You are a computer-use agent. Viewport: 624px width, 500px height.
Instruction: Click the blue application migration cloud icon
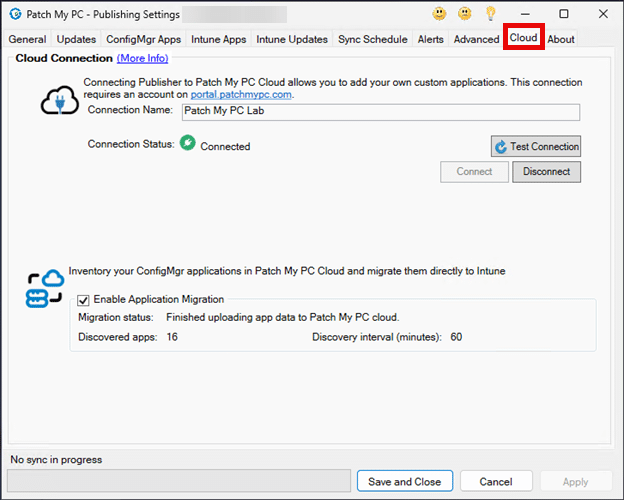pos(45,288)
